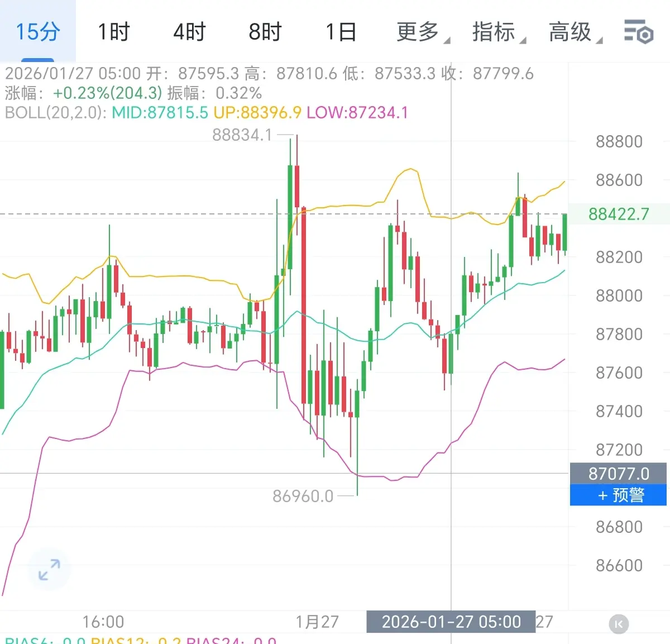Click the 87800 price axis label
This screenshot has width=670, height=644.
[x=619, y=334]
